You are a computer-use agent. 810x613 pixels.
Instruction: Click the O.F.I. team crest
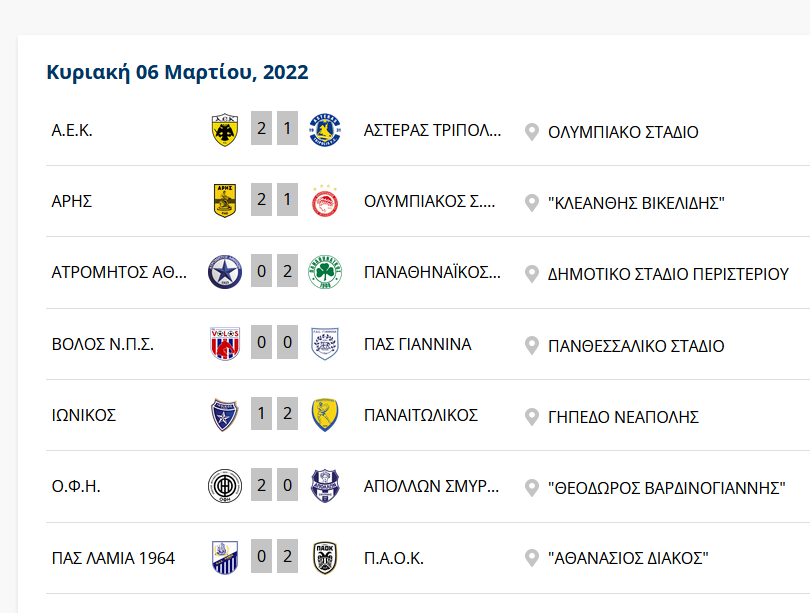pos(224,487)
